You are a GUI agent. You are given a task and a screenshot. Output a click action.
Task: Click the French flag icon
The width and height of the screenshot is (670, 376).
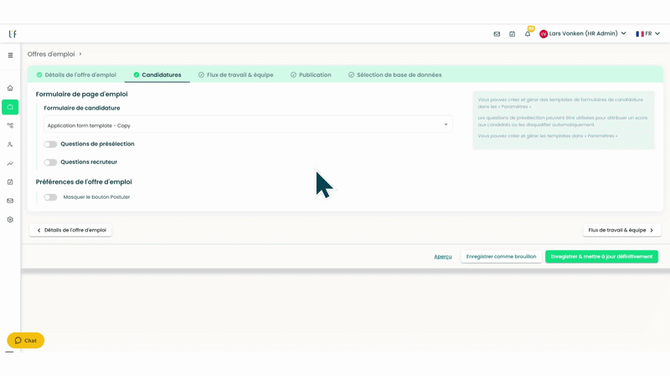640,34
